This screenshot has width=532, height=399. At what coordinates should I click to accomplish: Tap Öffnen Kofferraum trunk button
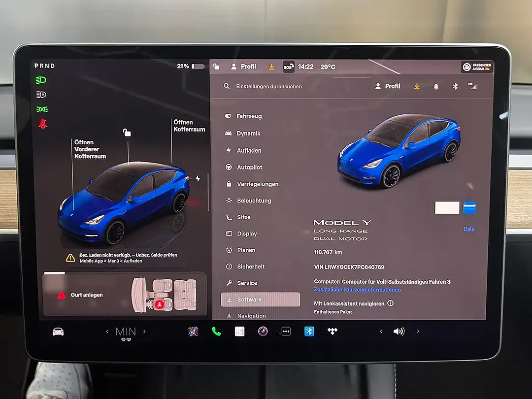pyautogui.click(x=189, y=126)
